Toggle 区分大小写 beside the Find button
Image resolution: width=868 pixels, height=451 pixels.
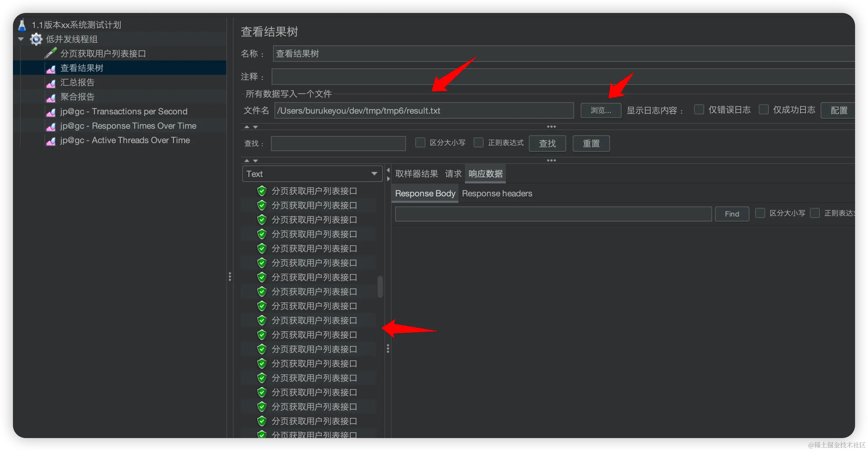click(760, 213)
